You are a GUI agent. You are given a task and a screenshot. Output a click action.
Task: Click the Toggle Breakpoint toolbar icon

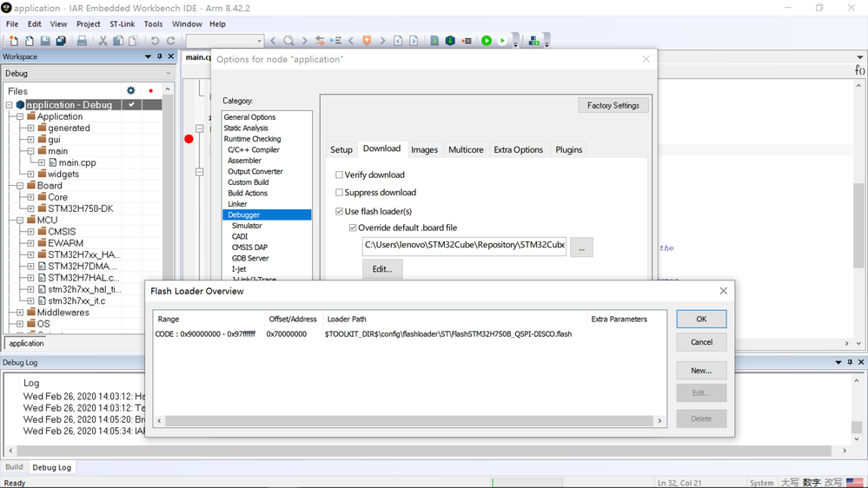pos(467,41)
